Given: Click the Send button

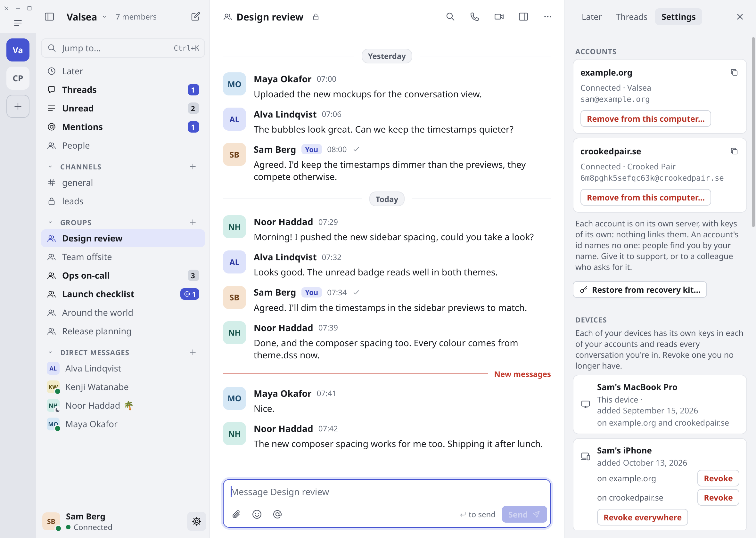Looking at the screenshot, I should (x=524, y=514).
